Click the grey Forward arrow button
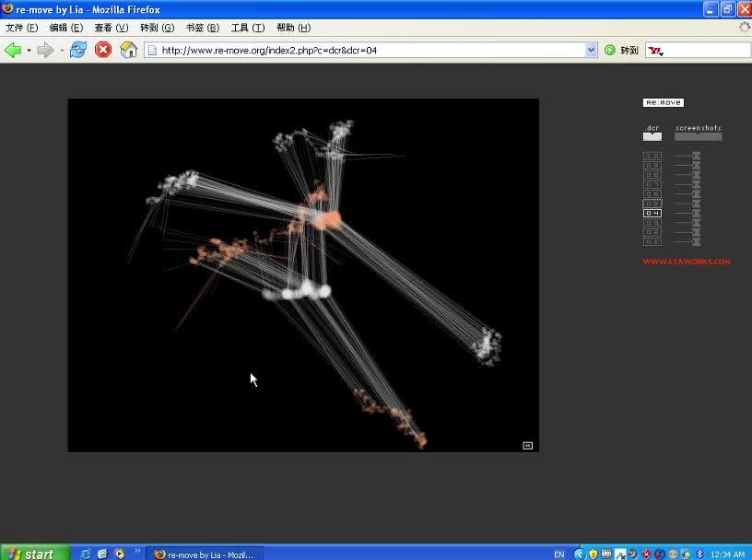This screenshot has height=560, width=752. click(45, 50)
